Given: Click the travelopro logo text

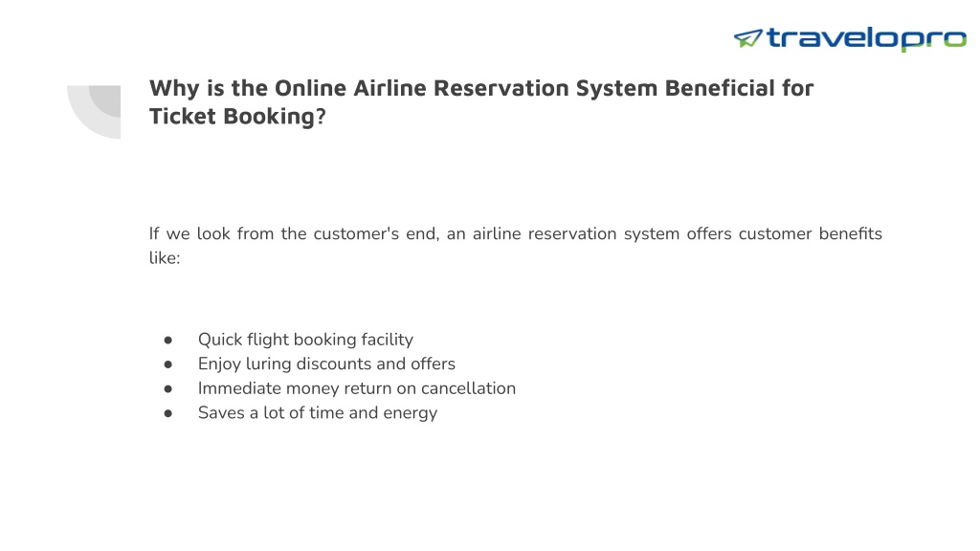Looking at the screenshot, I should click(866, 38).
